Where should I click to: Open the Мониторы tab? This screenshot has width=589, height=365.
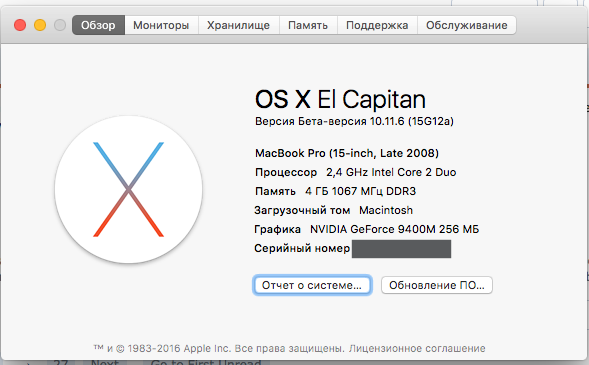161,25
